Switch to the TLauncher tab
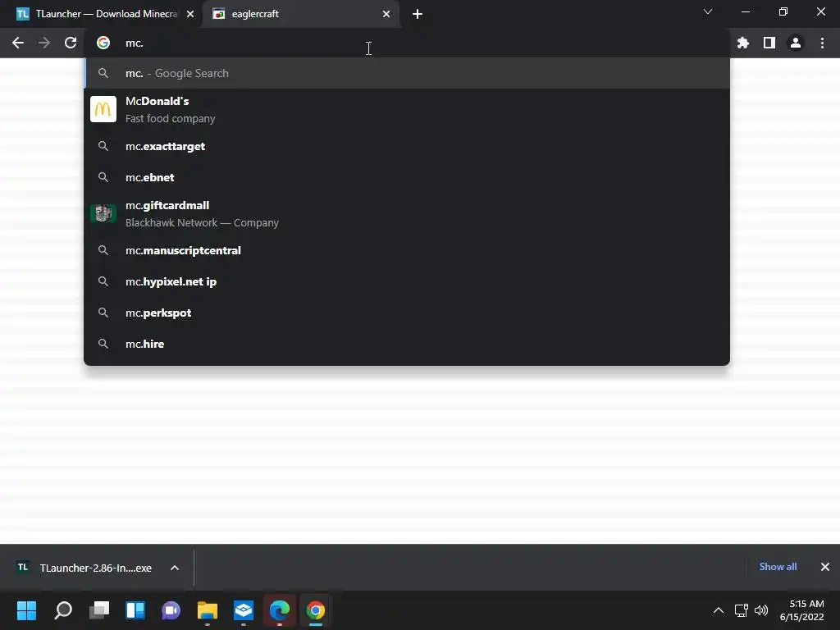The height and width of the screenshot is (630, 840). pos(101,14)
